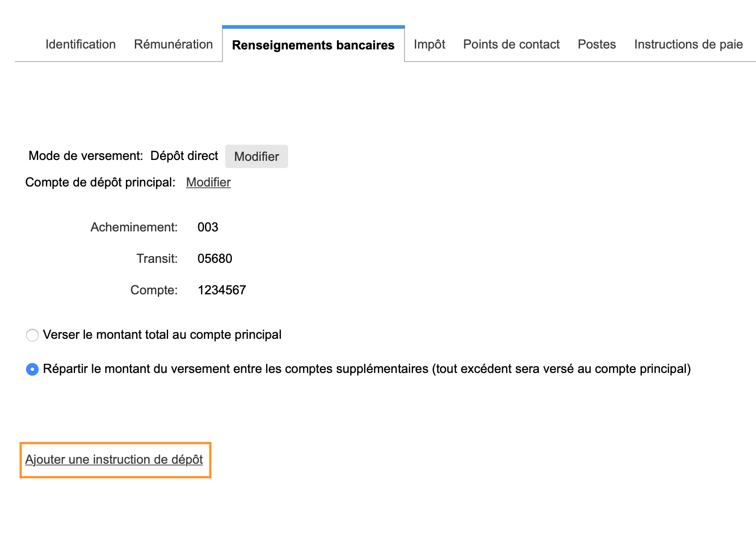Click the Transit field label

pyautogui.click(x=157, y=258)
